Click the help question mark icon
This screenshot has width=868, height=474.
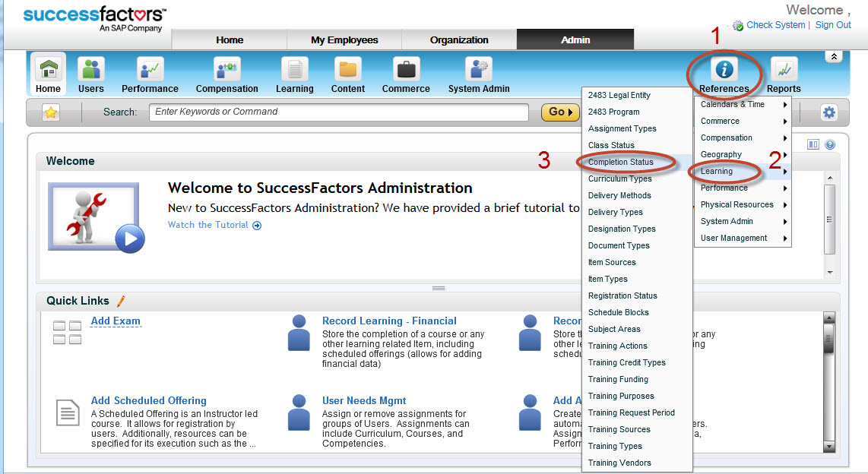830,145
